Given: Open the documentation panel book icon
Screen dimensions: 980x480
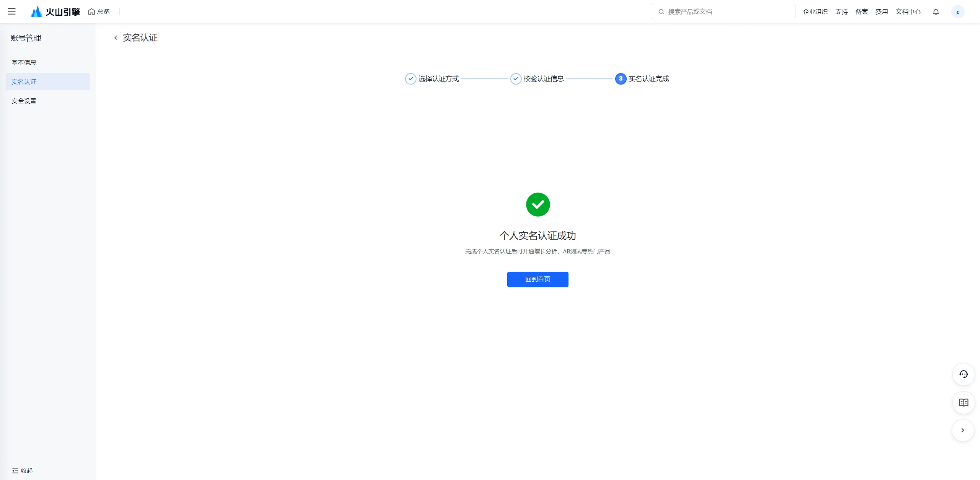Looking at the screenshot, I should tap(964, 402).
